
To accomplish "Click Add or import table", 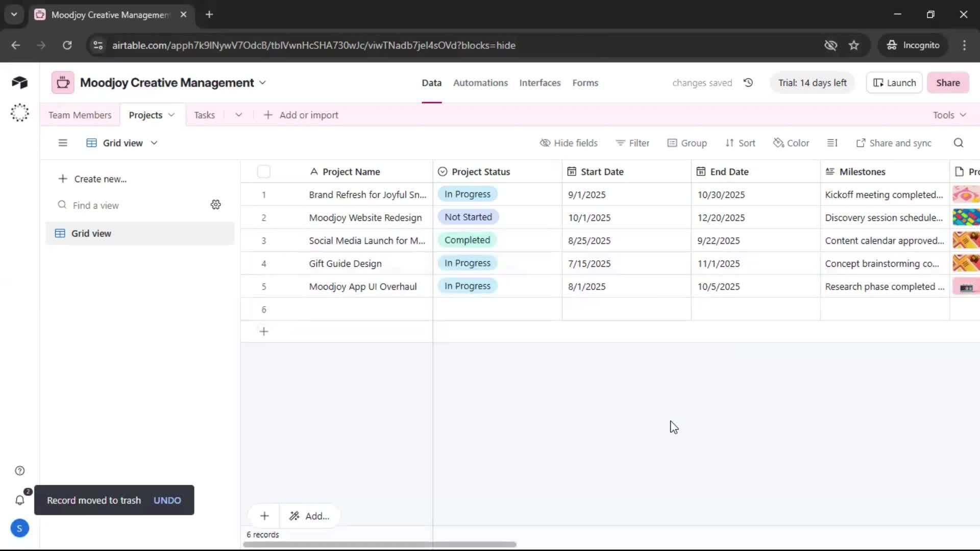I will click(301, 115).
